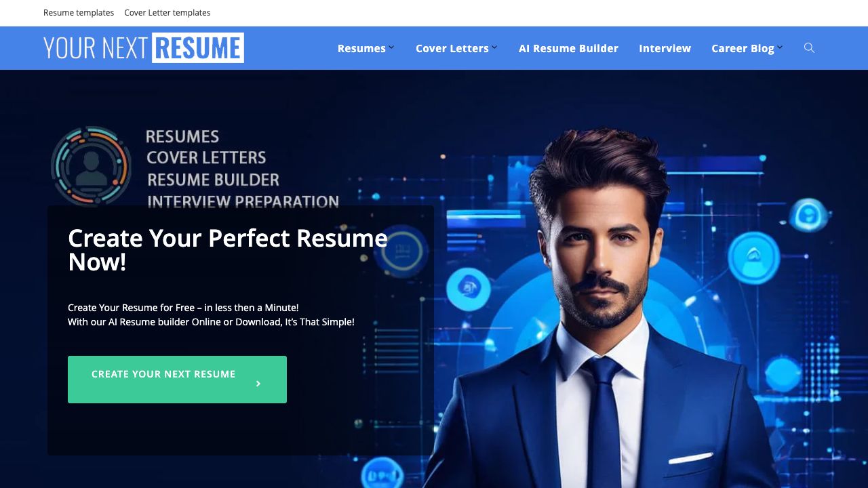Select AI Resume Builder in the navigation
The image size is (868, 488).
click(568, 48)
